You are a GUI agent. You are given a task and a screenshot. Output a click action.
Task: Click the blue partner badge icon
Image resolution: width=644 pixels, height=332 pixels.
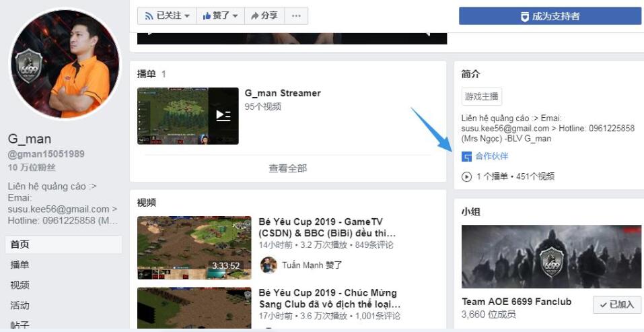466,156
